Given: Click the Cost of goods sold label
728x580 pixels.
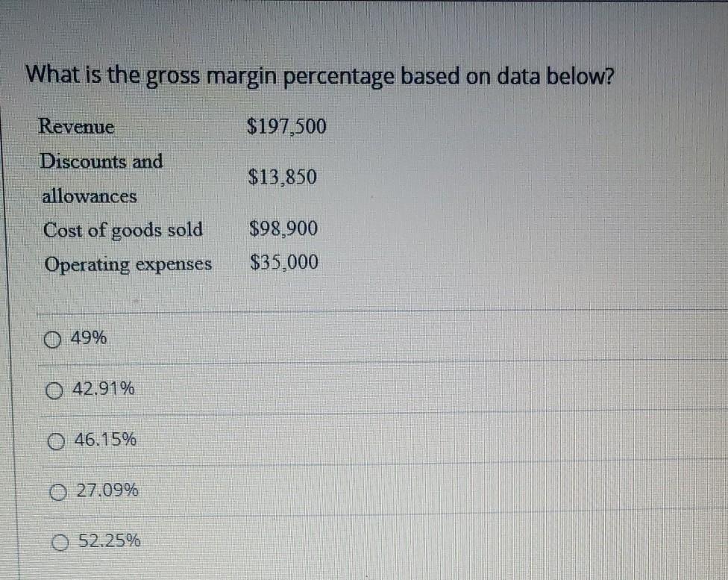Looking at the screenshot, I should tap(124, 230).
